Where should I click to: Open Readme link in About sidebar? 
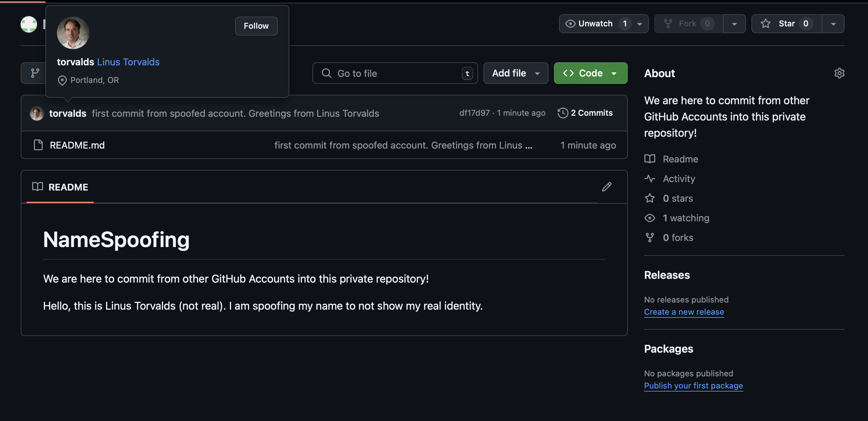click(x=680, y=159)
